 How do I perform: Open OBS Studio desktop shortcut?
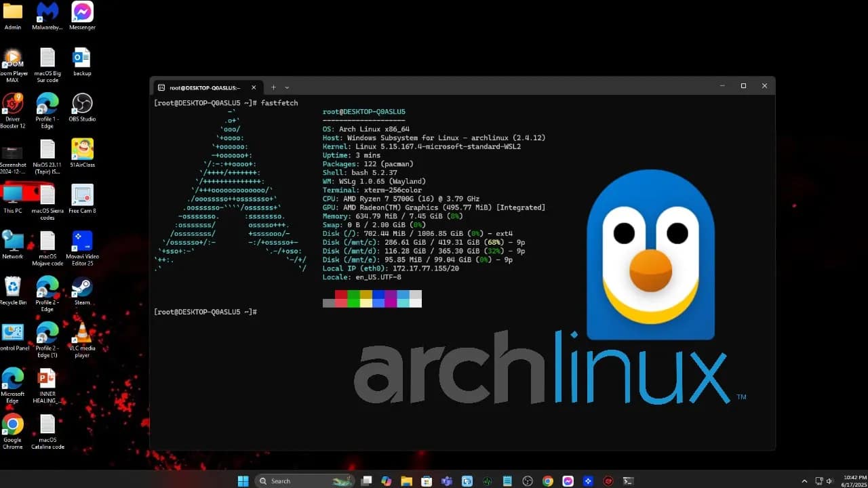pyautogui.click(x=82, y=104)
